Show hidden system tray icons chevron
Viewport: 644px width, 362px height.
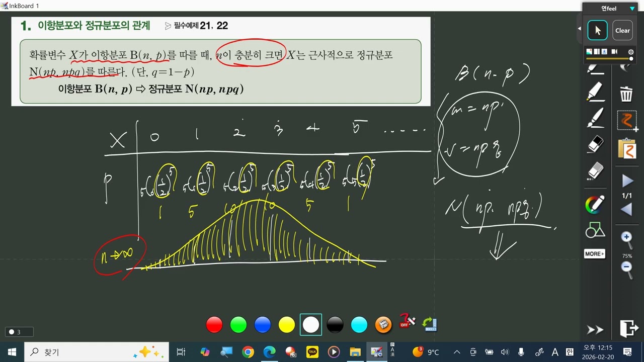click(457, 352)
